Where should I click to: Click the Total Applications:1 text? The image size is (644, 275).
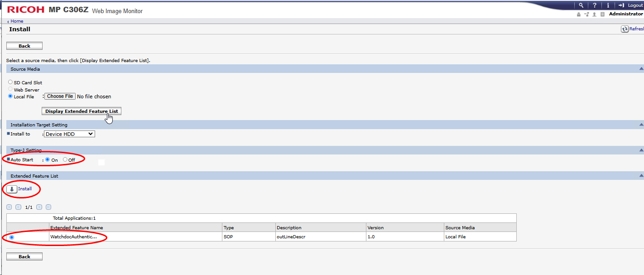(x=74, y=218)
